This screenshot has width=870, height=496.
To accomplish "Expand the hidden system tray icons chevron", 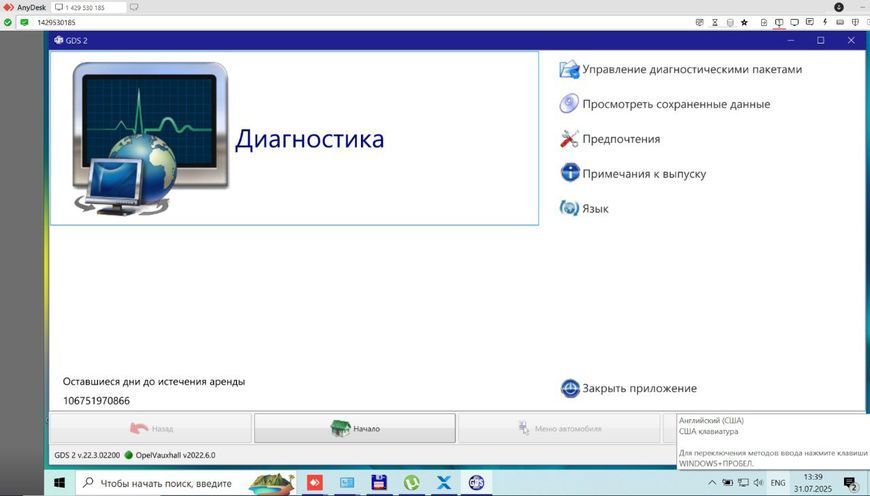I will pyautogui.click(x=712, y=483).
